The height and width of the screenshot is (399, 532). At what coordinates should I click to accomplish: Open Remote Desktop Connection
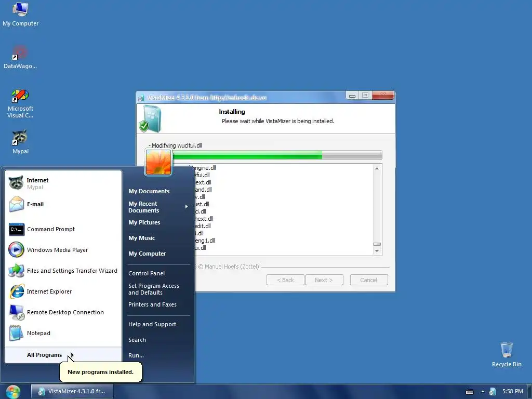[x=64, y=312]
